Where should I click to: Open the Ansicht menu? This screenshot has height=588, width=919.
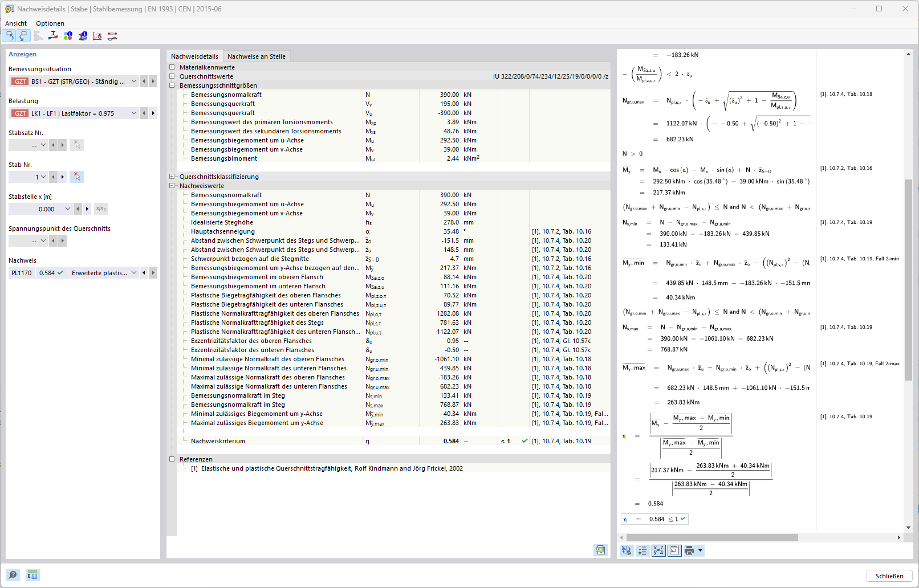[16, 23]
